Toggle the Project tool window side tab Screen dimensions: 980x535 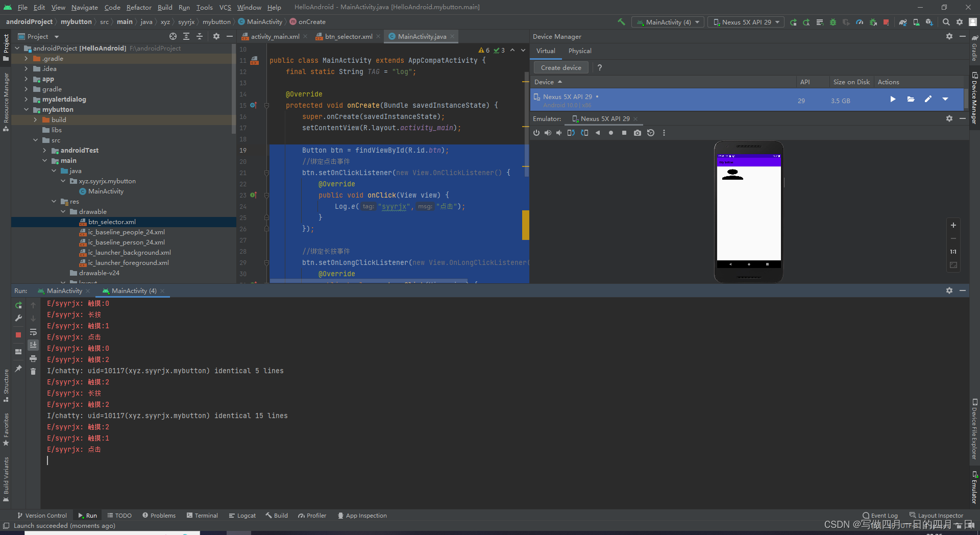click(x=6, y=47)
